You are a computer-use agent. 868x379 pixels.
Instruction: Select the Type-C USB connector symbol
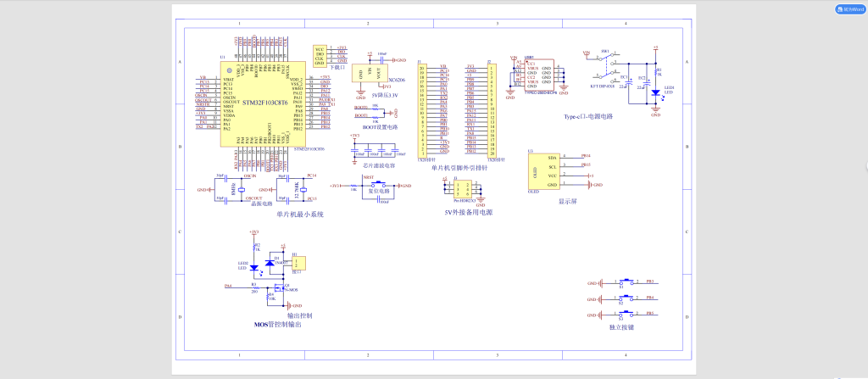(531, 75)
